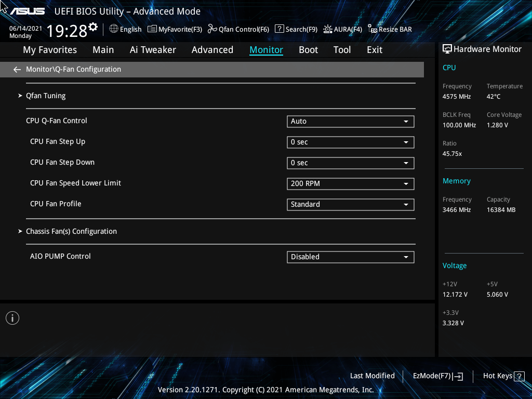532x399 pixels.
Task: Click the Memory section heading
Action: [x=457, y=181]
